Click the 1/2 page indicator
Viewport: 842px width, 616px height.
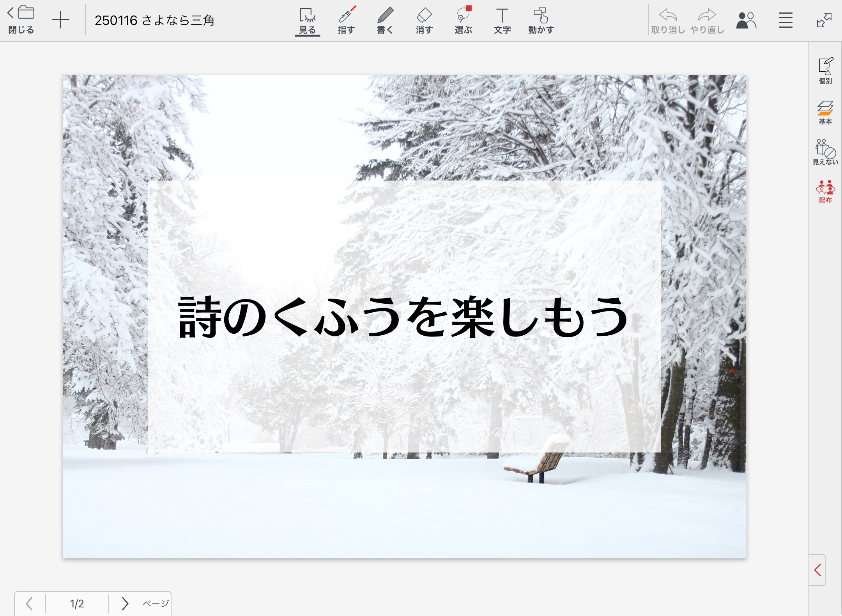click(77, 604)
